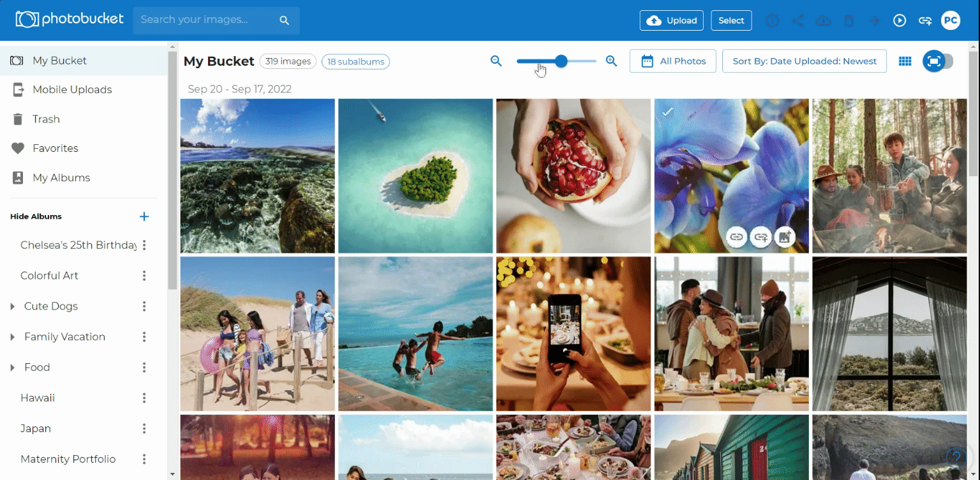Viewport: 980px width, 480px height.
Task: Select the Maternity Portfolio album
Action: pos(68,460)
